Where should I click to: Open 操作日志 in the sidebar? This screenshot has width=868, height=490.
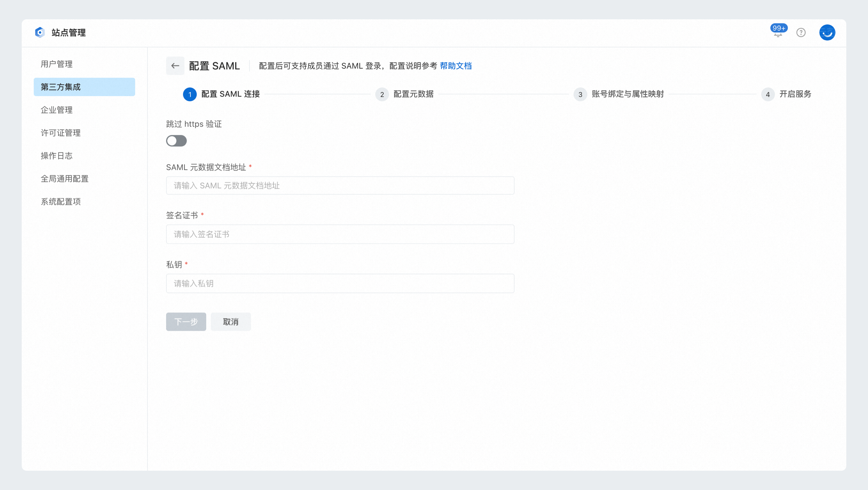tap(84, 156)
